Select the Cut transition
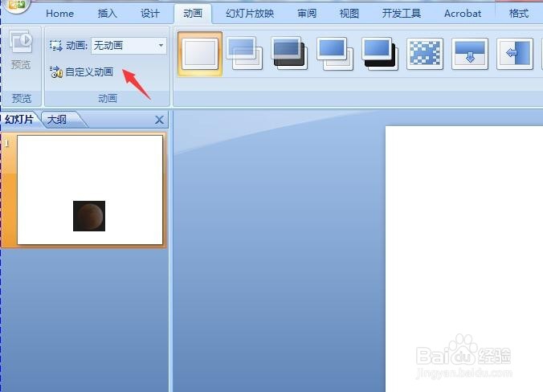This screenshot has width=543, height=392. pos(334,54)
